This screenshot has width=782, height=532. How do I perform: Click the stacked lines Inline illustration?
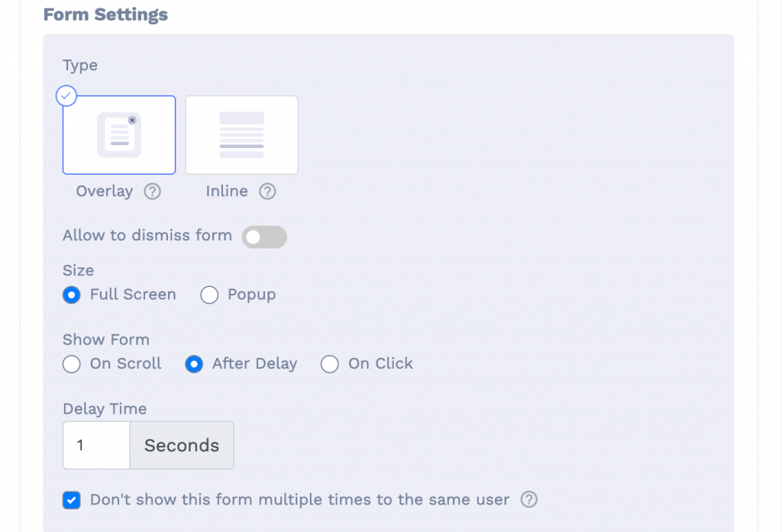(x=242, y=134)
